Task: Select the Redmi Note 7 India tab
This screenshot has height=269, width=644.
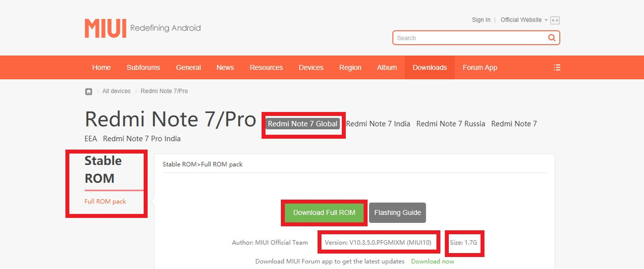Action: click(378, 124)
